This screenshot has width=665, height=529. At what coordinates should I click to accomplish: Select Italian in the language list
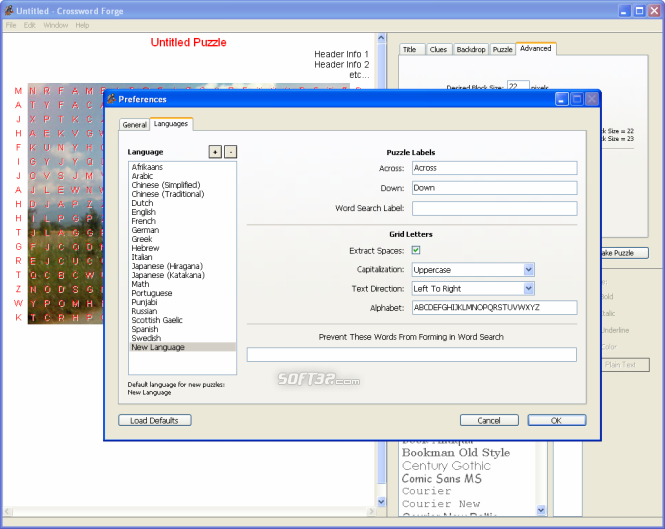[182, 257]
